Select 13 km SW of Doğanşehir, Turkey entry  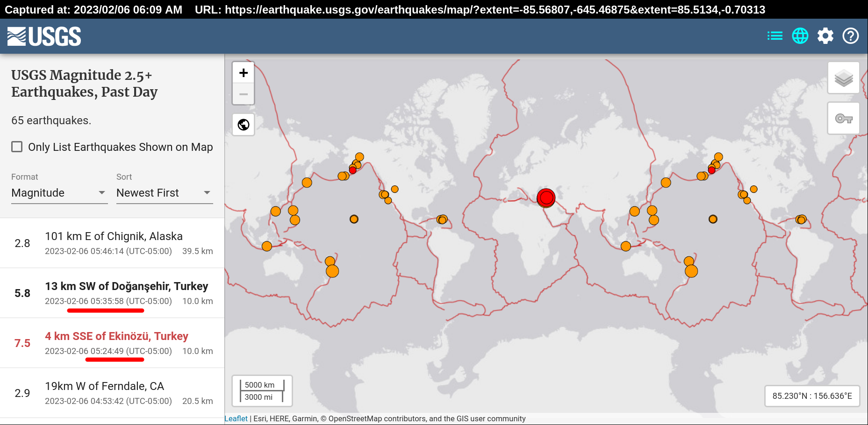coord(112,293)
